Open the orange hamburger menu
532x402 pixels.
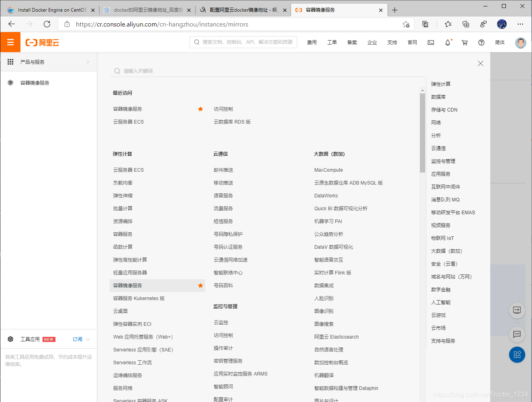(10, 42)
